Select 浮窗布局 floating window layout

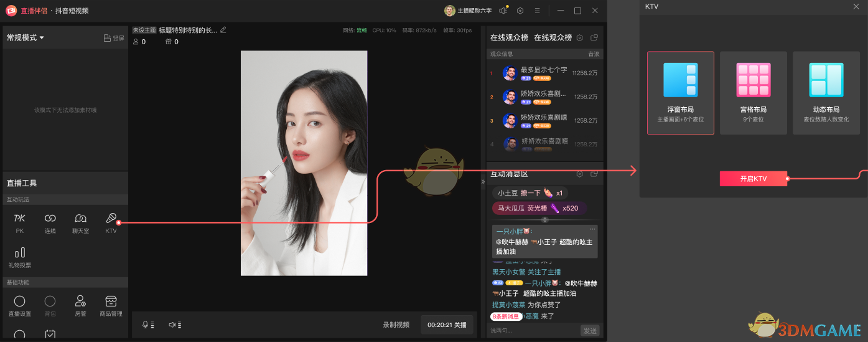pos(680,92)
